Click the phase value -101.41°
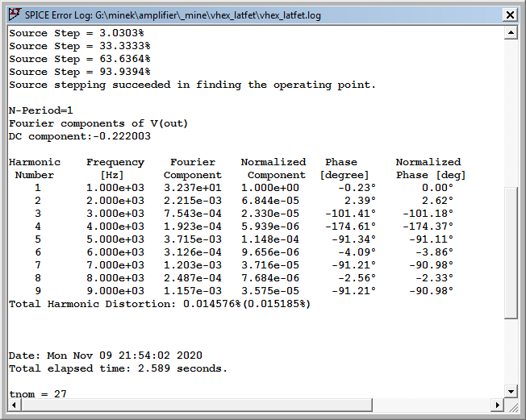The height and width of the screenshot is (420, 526). pyautogui.click(x=351, y=214)
